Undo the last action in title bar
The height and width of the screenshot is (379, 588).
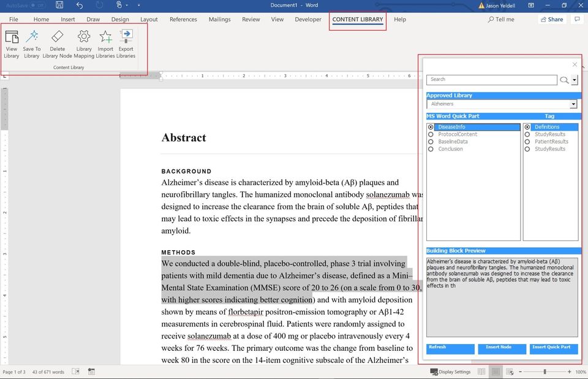(x=80, y=5)
